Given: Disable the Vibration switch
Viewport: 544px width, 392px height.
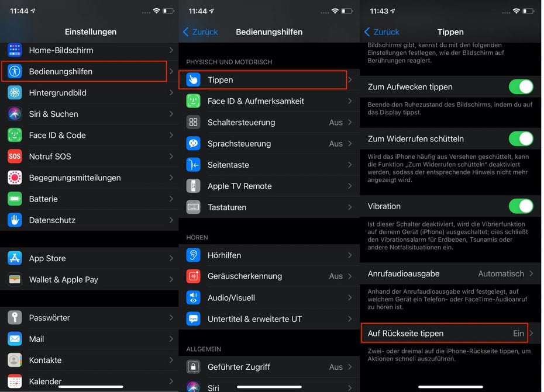Looking at the screenshot, I should pos(521,206).
